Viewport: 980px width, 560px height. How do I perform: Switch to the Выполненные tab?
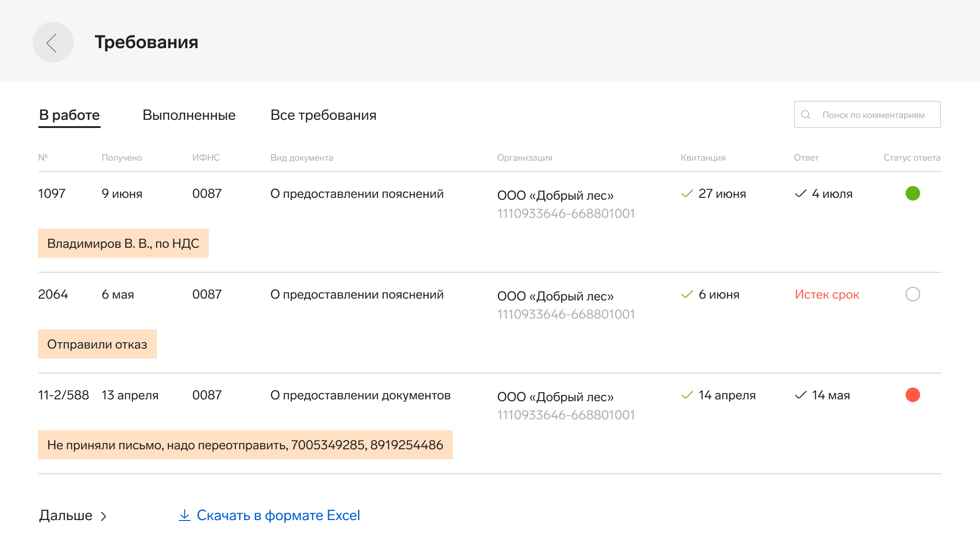pyautogui.click(x=189, y=115)
